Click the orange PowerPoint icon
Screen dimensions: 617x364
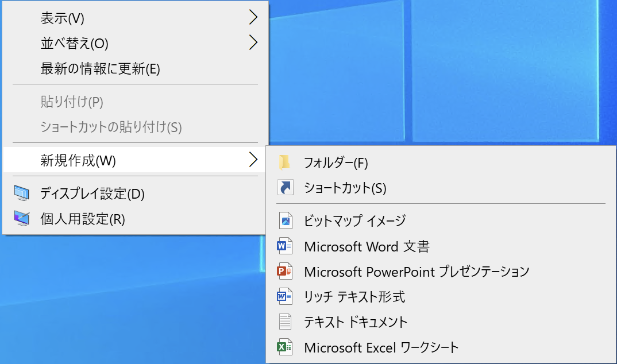pos(285,272)
